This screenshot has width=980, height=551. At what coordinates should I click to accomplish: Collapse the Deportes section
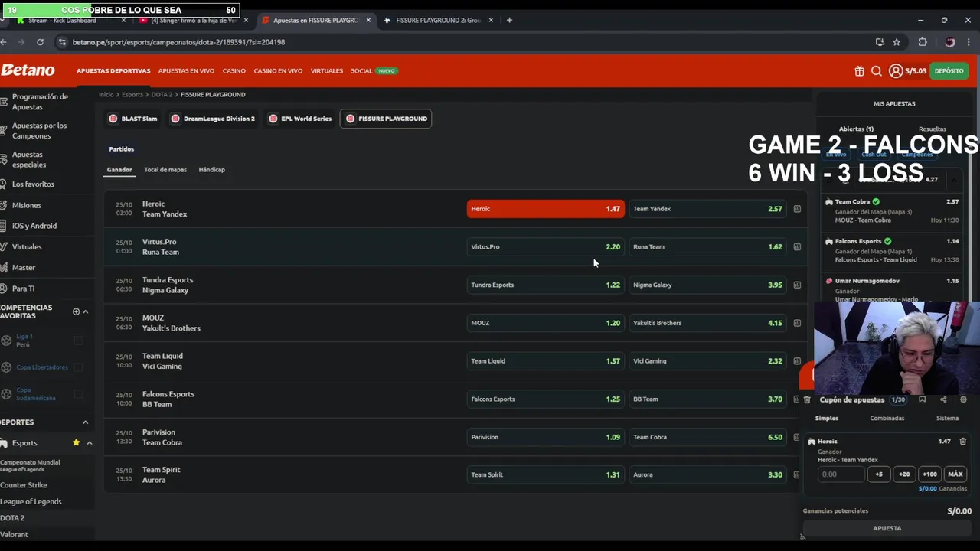(x=85, y=422)
